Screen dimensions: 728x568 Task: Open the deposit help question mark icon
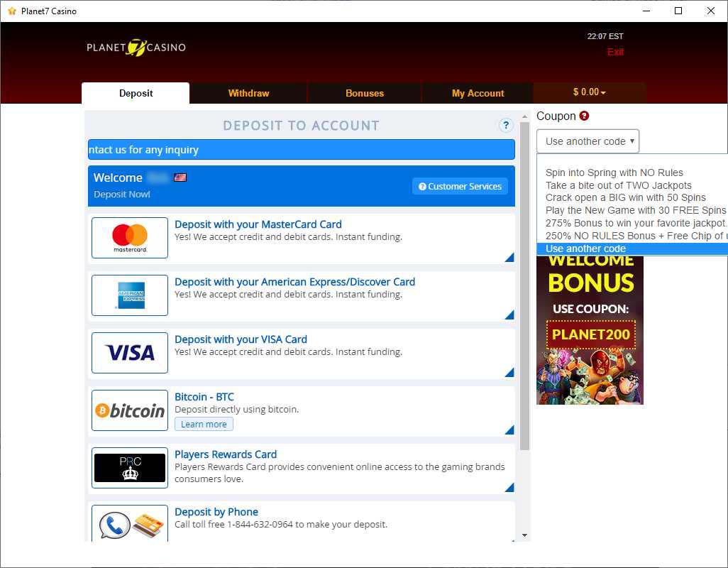click(506, 125)
